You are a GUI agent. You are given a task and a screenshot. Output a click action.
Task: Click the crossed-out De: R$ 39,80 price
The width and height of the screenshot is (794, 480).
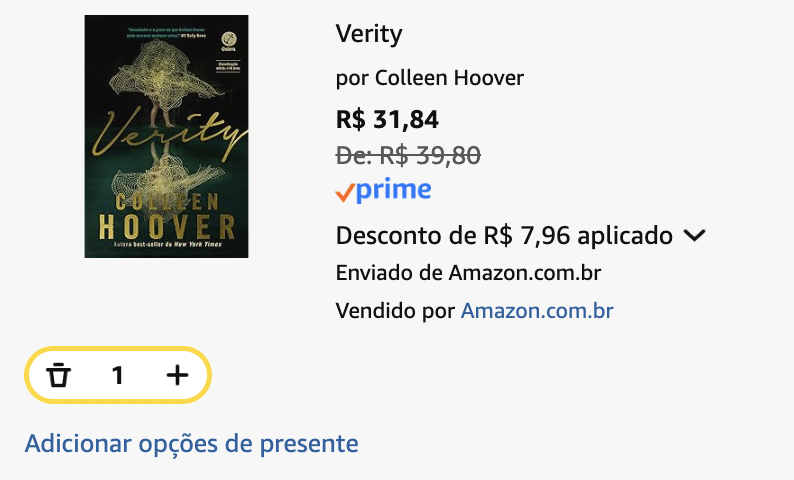(x=408, y=155)
